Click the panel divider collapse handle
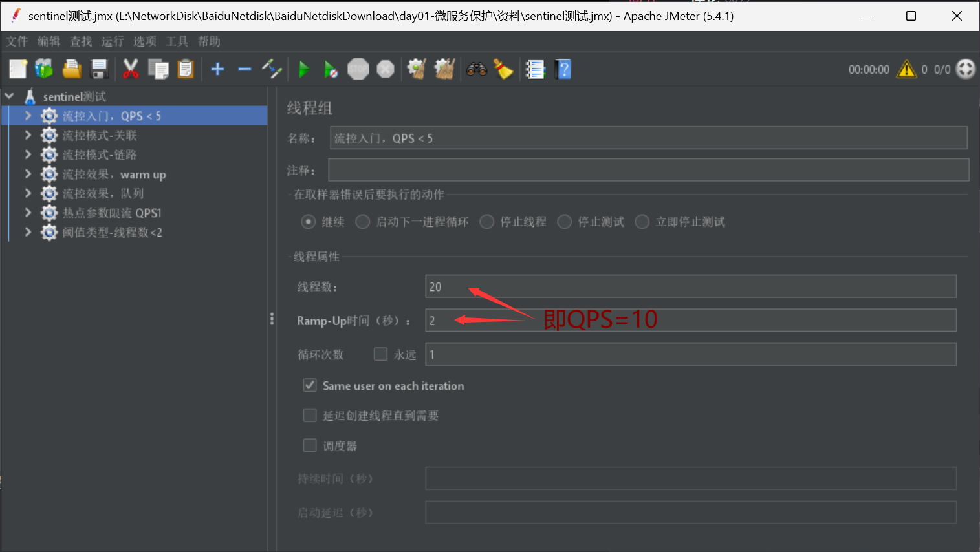The image size is (980, 552). tap(272, 319)
